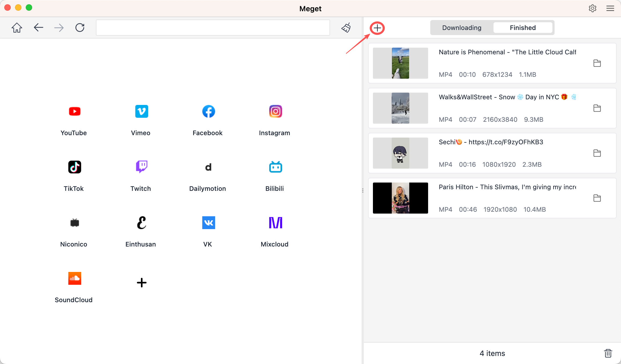
Task: Switch to the Downloading tab
Action: click(462, 27)
